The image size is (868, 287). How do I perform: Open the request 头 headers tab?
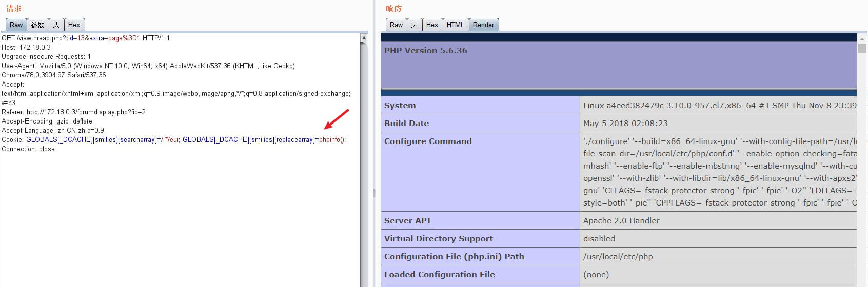[x=56, y=25]
